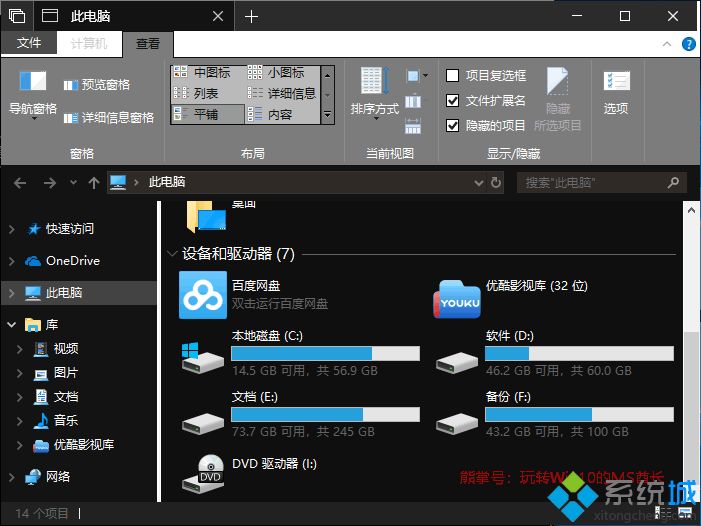Open Sort by (排序方式) menu
Screen dimensions: 701x526
pos(375,94)
